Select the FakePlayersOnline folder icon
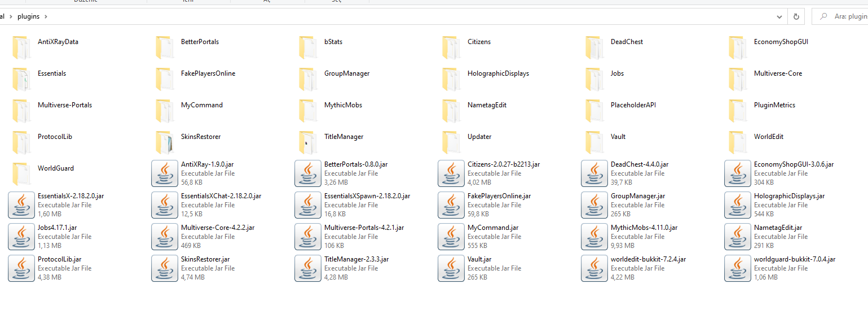The image size is (868, 331). click(164, 79)
